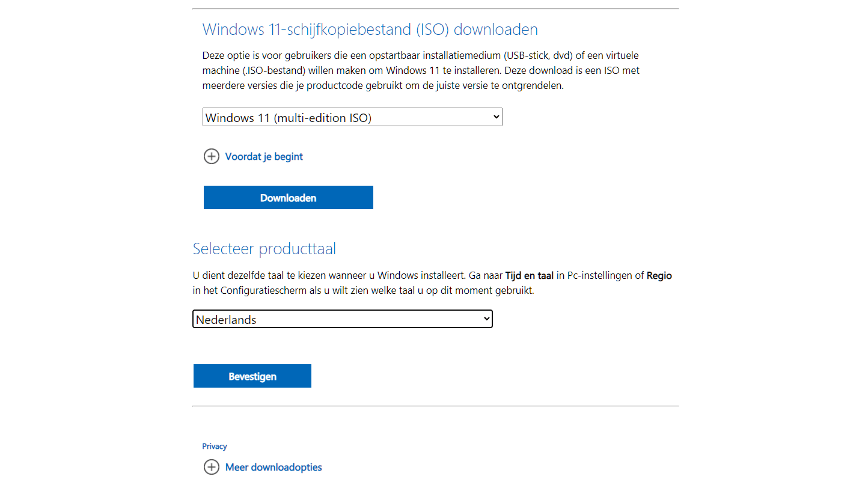Click the plus icon beside 'Meer downloadopties'

212,467
